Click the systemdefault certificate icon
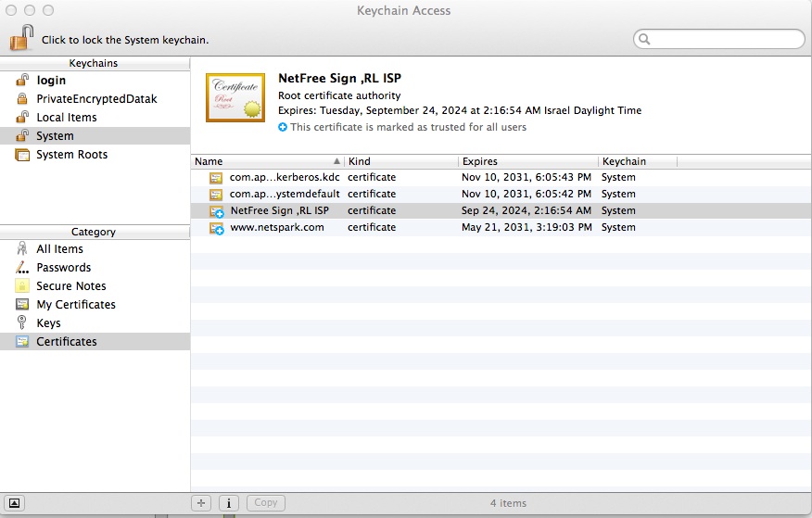Screen dimensions: 812x518 click(216, 195)
